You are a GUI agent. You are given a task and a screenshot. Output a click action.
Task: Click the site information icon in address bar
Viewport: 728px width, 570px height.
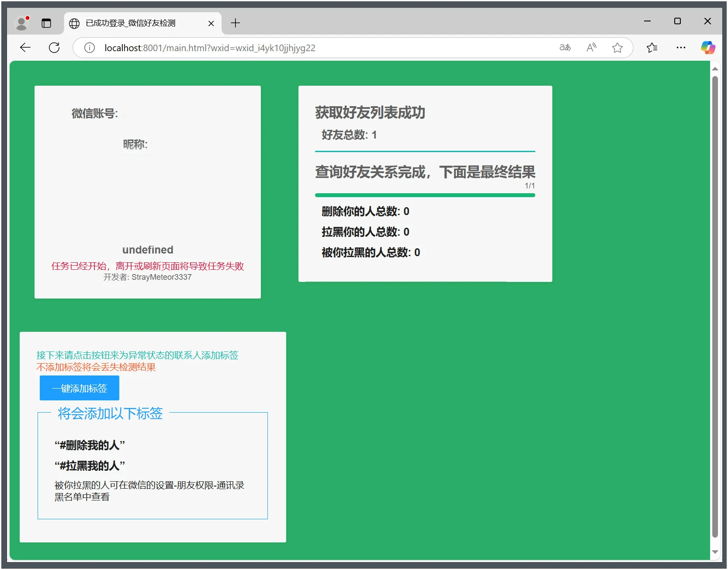tap(89, 48)
